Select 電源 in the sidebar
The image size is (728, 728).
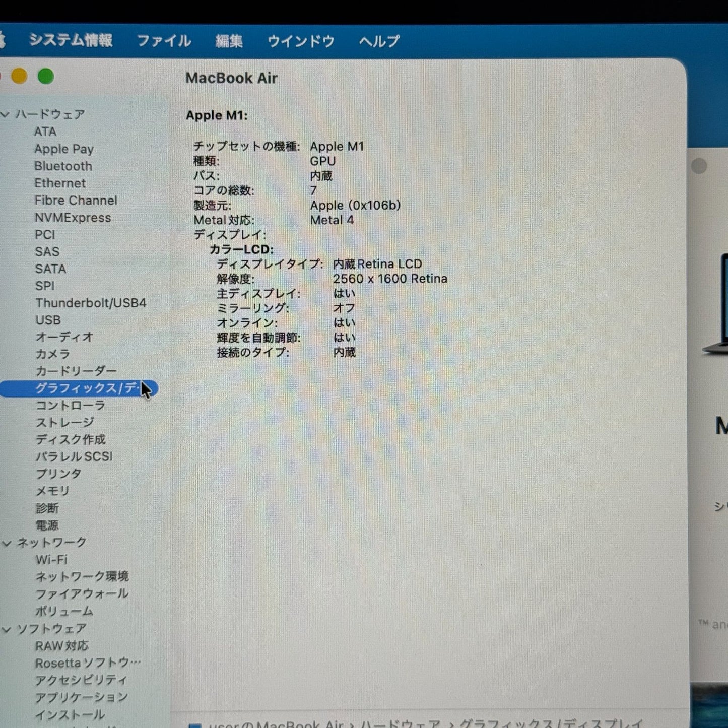coord(47,525)
